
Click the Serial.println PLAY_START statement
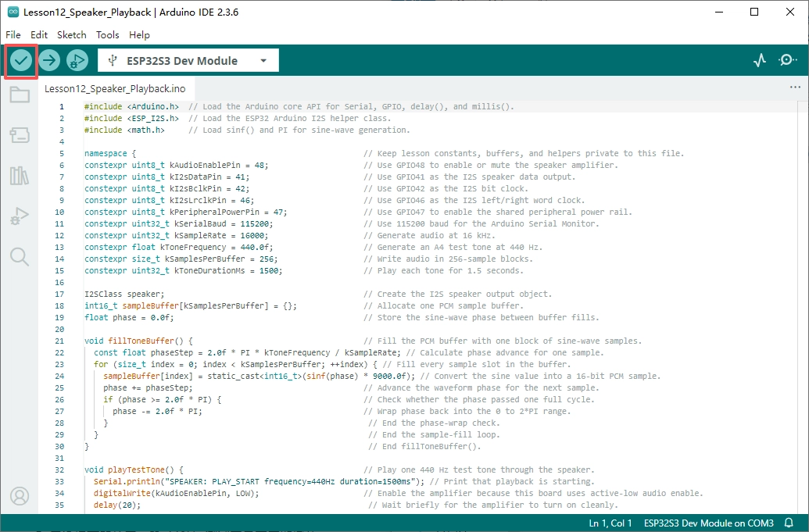click(259, 481)
